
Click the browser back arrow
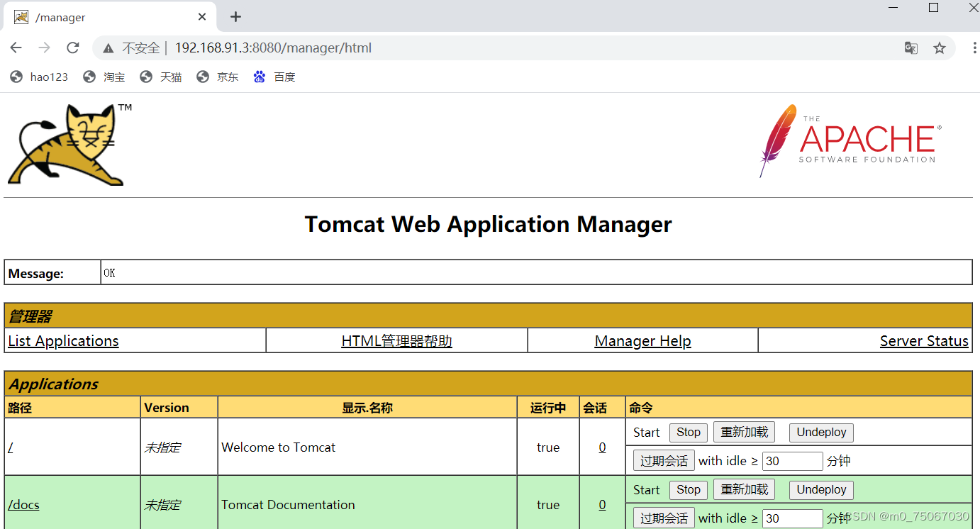(x=16, y=48)
